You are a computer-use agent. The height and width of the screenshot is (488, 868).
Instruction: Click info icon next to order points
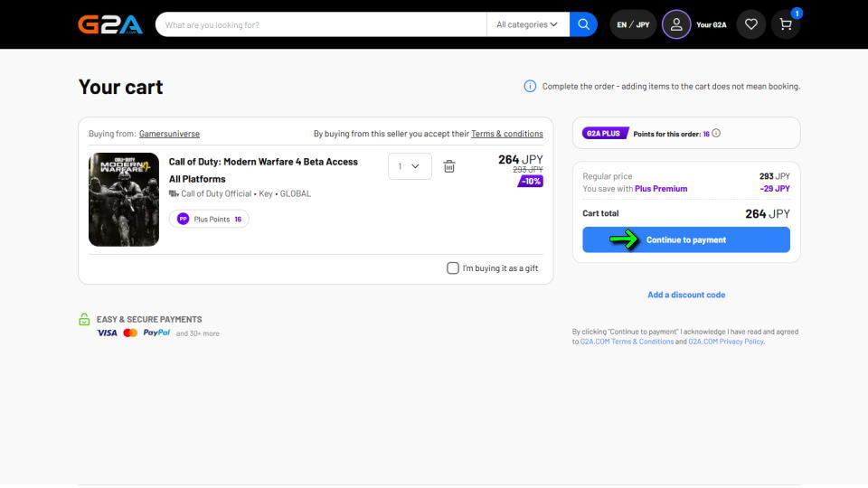pyautogui.click(x=716, y=134)
